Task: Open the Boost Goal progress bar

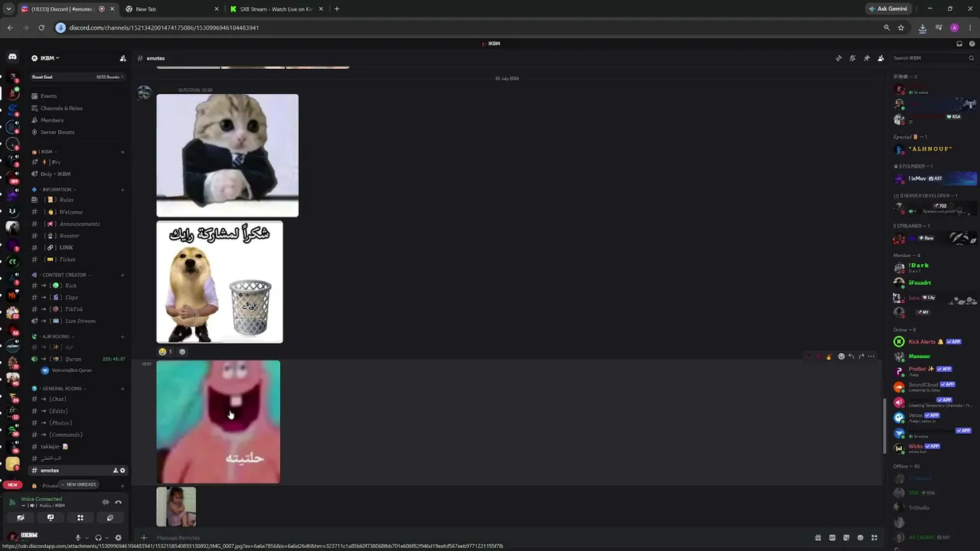Action: tap(77, 77)
